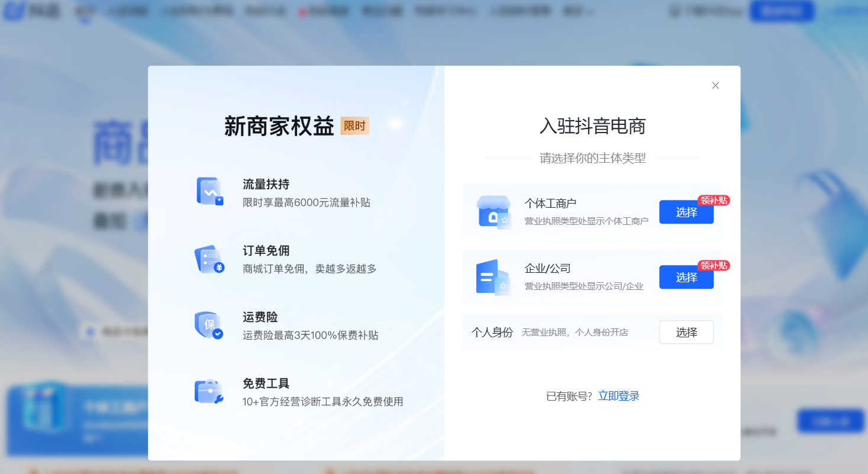The height and width of the screenshot is (474, 868).
Task: Click text 运费险最高3天100%保费补贴
Action: pos(311,335)
